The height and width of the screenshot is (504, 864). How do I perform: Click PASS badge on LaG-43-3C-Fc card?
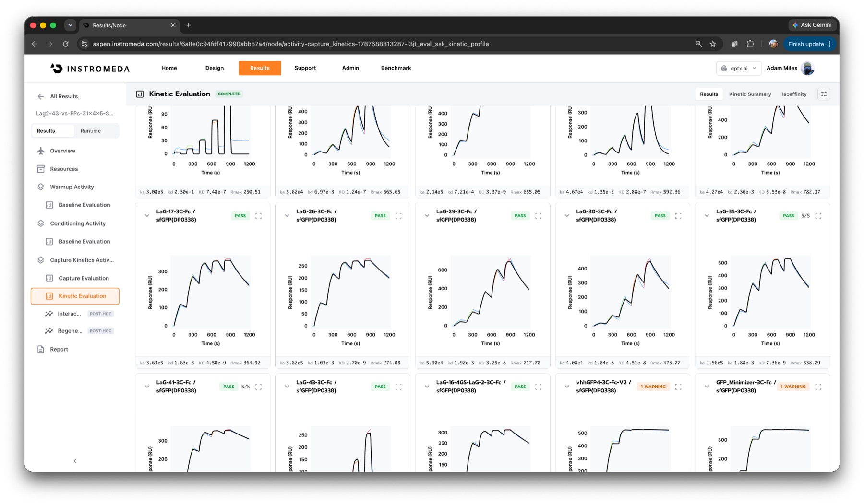pyautogui.click(x=380, y=387)
